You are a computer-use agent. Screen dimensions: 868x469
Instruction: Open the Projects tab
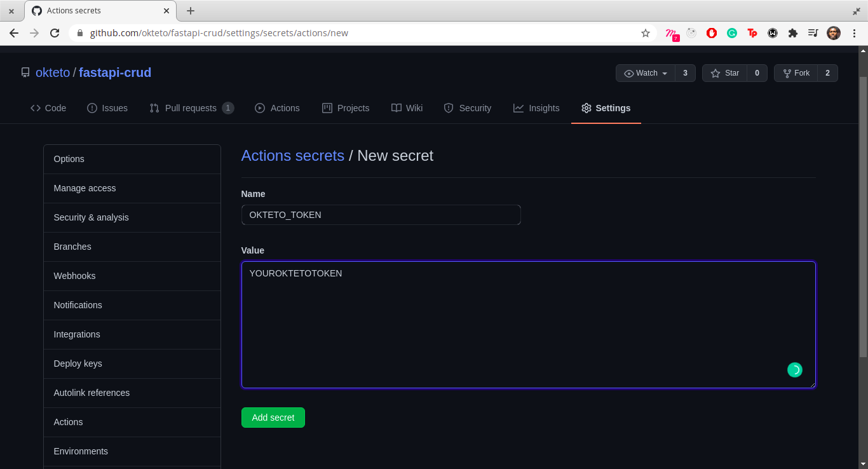346,108
